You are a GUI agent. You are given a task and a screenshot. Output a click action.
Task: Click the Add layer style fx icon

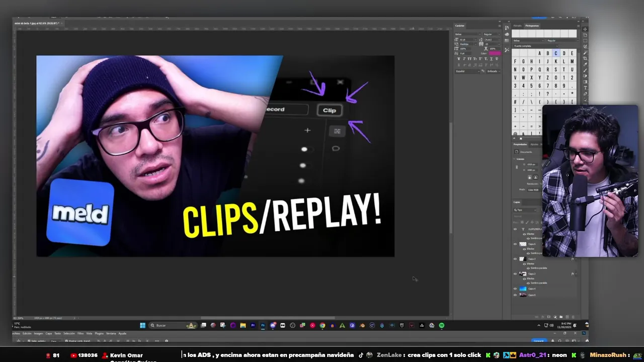543,317
